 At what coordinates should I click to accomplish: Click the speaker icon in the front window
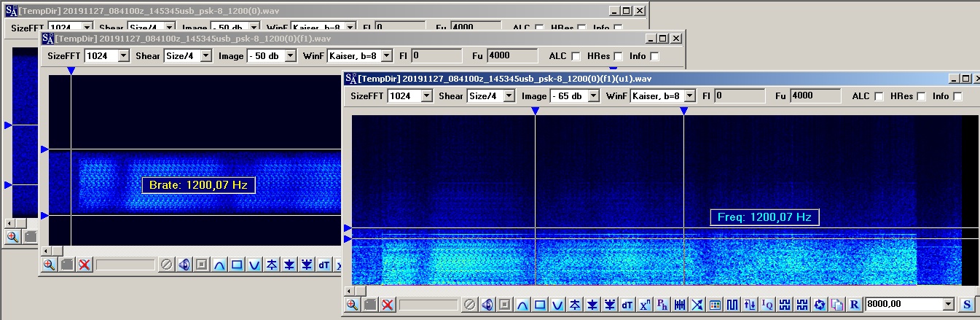point(487,305)
